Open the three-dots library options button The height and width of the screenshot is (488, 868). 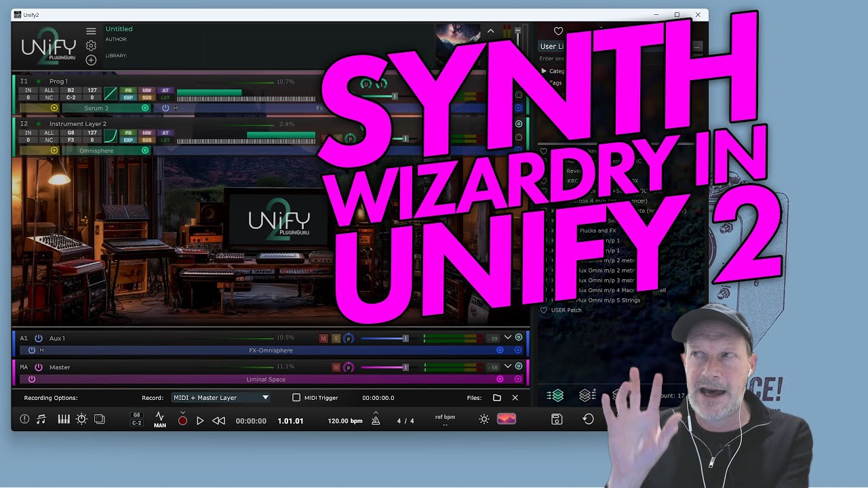click(x=696, y=47)
